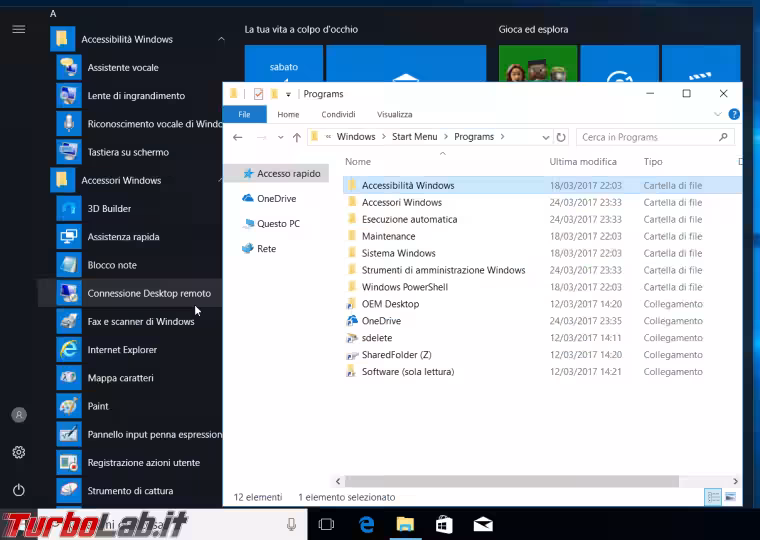Open the Visualizza ribbon tab
This screenshot has height=540, width=760.
[395, 114]
